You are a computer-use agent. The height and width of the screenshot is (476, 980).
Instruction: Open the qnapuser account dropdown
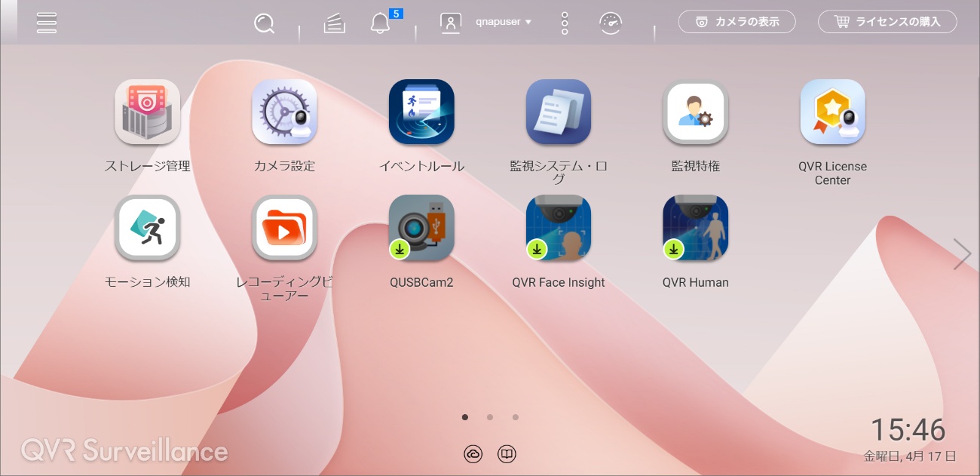coord(504,22)
